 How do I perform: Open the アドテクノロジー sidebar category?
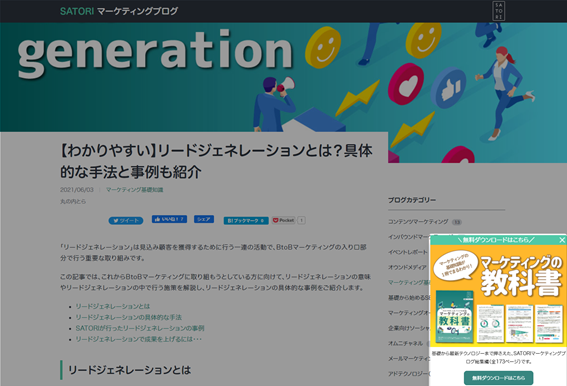[409, 373]
